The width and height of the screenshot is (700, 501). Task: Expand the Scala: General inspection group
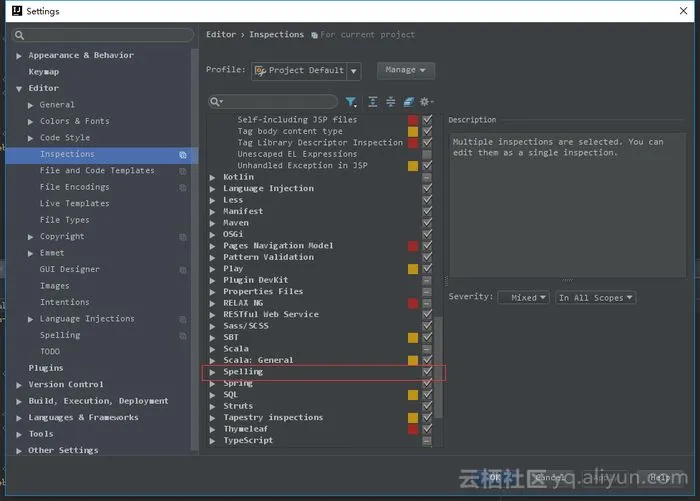click(212, 360)
